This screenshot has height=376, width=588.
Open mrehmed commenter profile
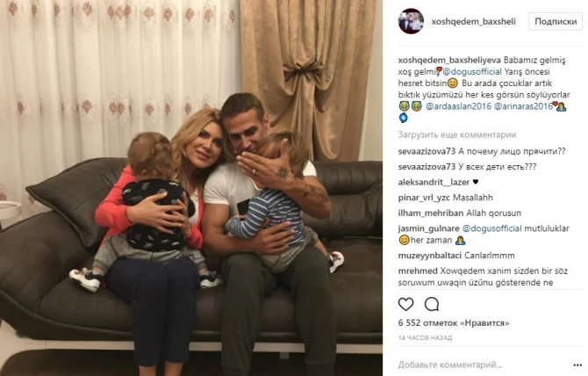(418, 271)
